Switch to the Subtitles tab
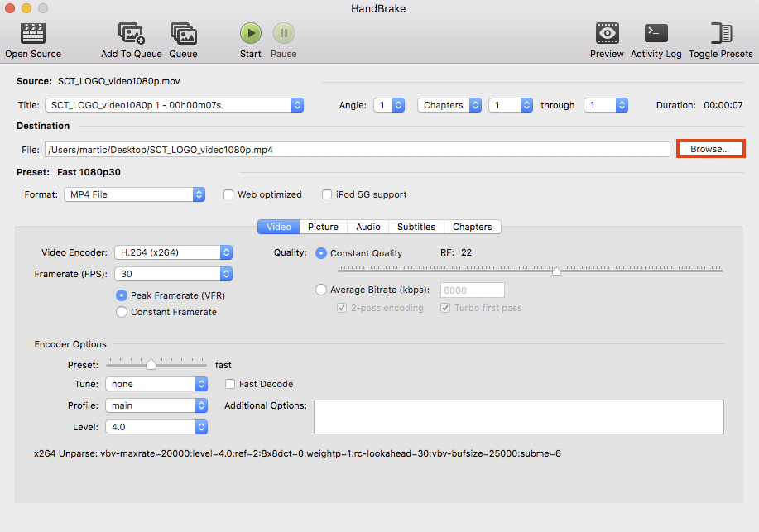 (416, 227)
